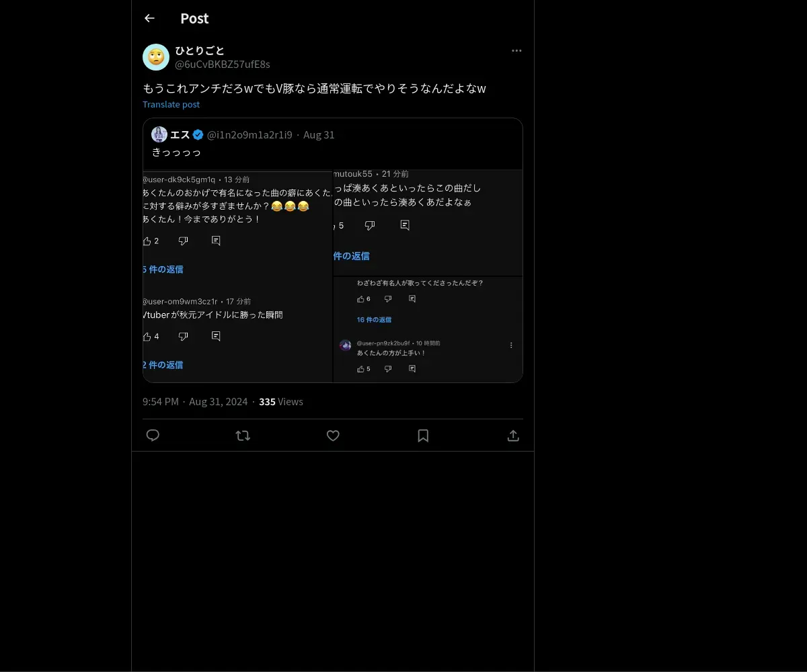This screenshot has width=807, height=672.
Task: Open ひとりごと profile avatar
Action: click(x=156, y=57)
